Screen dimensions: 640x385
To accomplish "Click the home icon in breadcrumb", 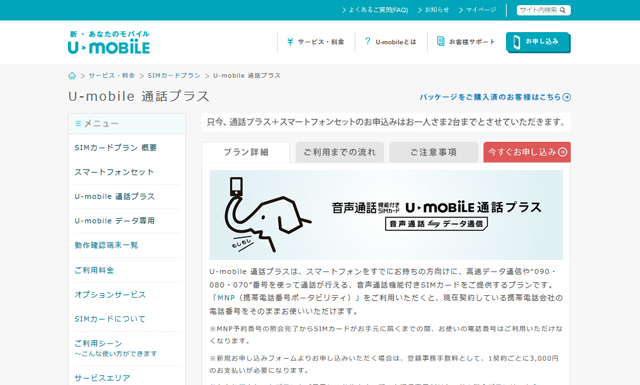I will (x=72, y=76).
